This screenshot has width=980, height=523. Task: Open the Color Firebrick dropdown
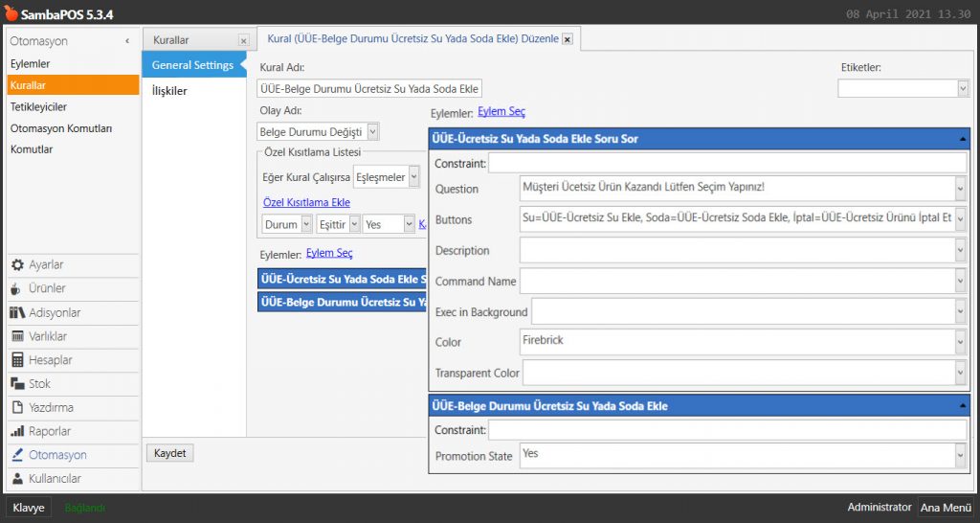(960, 342)
